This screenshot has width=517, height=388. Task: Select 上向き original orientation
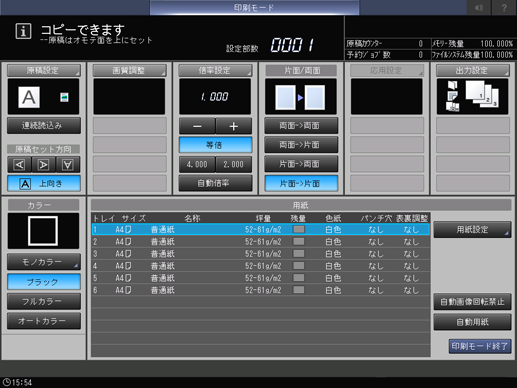pyautogui.click(x=44, y=183)
